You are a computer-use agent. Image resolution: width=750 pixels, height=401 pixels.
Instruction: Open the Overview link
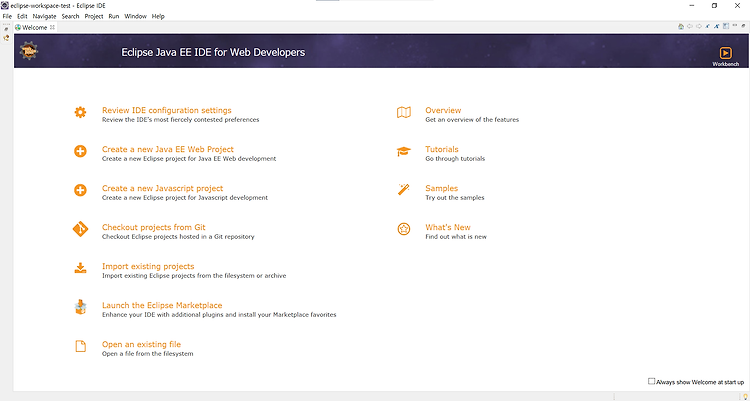pyautogui.click(x=443, y=110)
